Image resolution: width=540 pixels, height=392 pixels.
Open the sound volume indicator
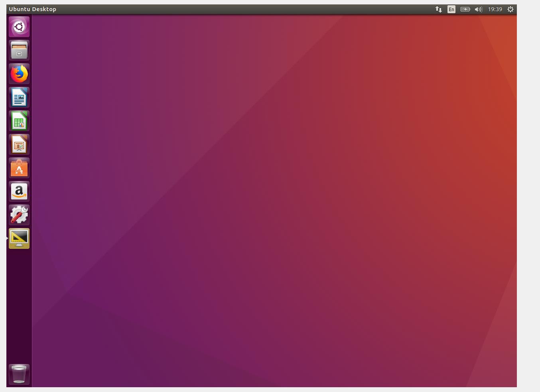pos(479,9)
